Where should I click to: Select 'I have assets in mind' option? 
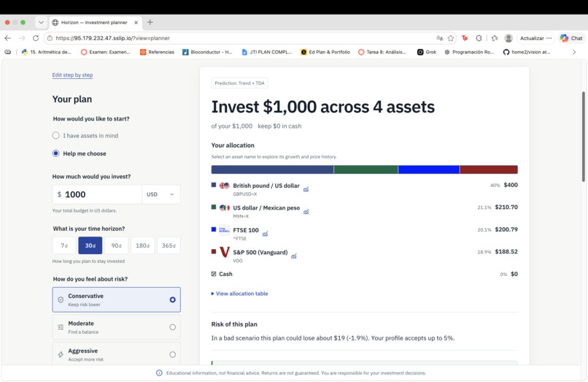click(x=85, y=136)
